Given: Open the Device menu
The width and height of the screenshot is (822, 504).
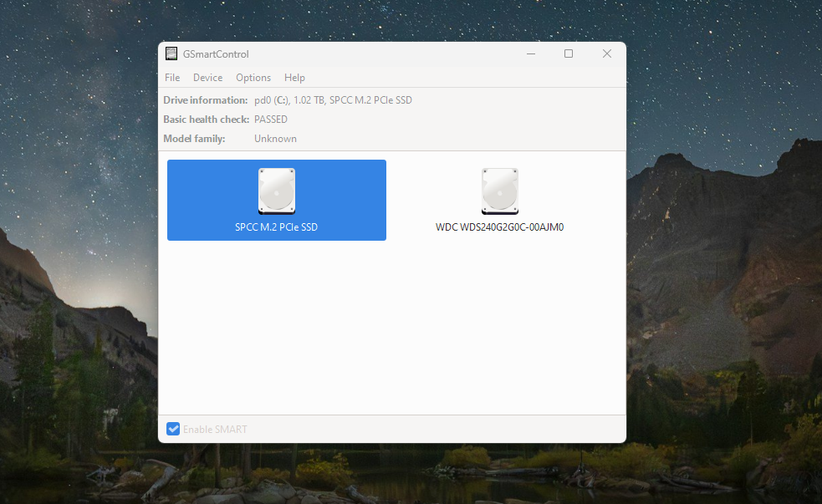Looking at the screenshot, I should pyautogui.click(x=207, y=78).
